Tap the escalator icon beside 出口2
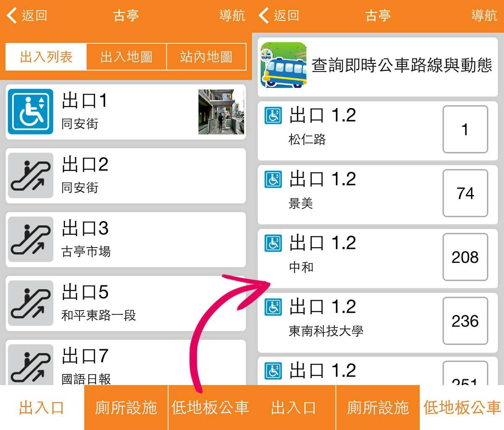The image size is (504, 430). pos(31,176)
